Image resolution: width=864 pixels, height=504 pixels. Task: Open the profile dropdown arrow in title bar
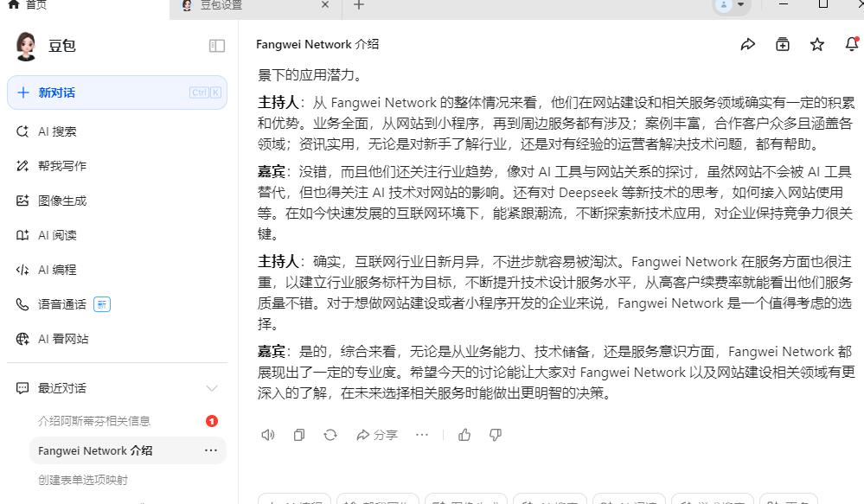point(740,5)
